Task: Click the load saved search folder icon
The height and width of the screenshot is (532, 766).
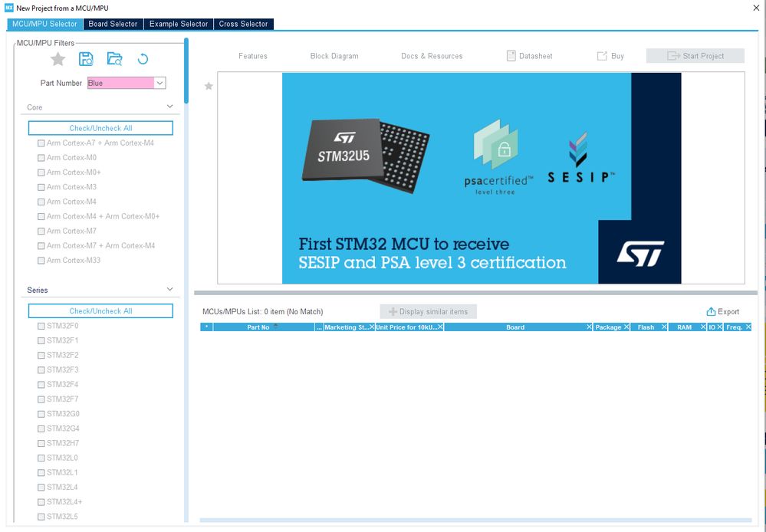Action: tap(114, 59)
